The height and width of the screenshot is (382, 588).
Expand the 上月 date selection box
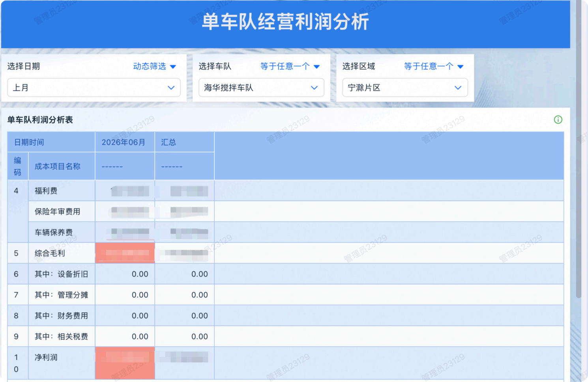[94, 88]
